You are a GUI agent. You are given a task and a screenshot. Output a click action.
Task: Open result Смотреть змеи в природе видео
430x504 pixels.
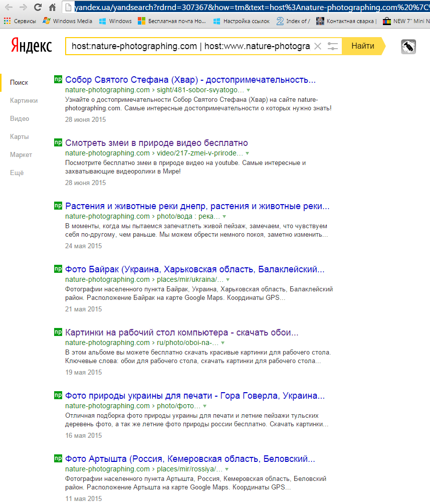156,143
